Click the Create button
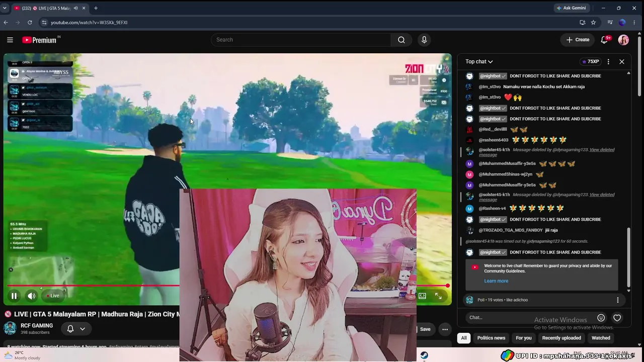 (x=578, y=40)
